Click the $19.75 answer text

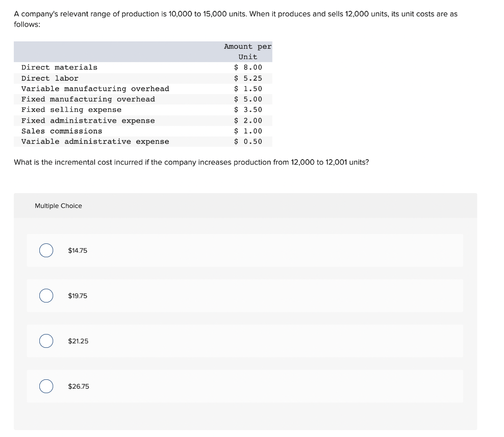(77, 296)
